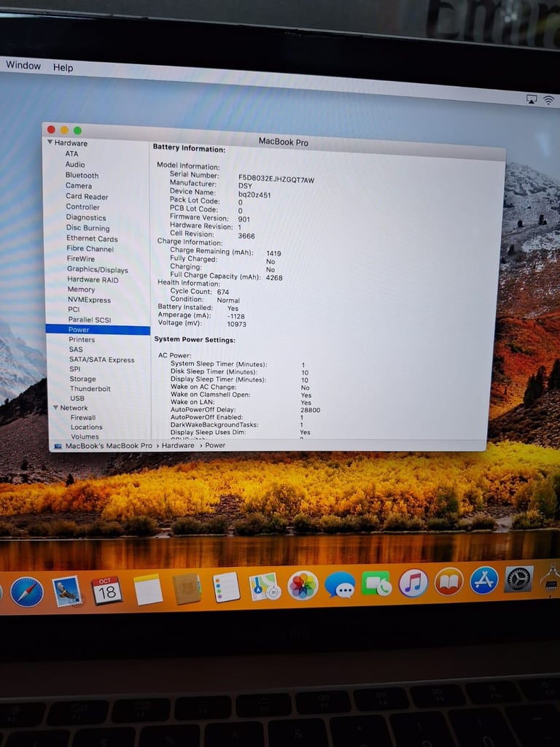The height and width of the screenshot is (747, 560).
Task: Select Controller in the sidebar
Action: click(83, 206)
